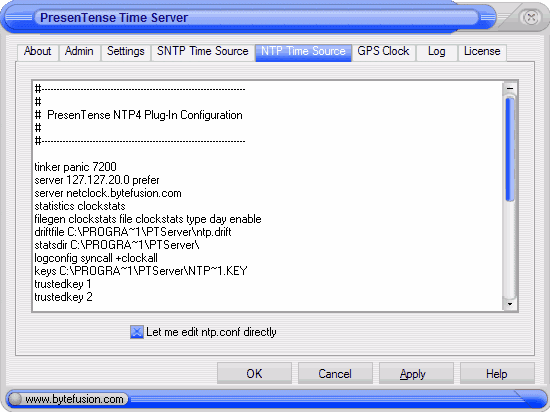550x412 pixels.
Task: Click the keys NTP~1.KEY line
Action: click(x=141, y=271)
